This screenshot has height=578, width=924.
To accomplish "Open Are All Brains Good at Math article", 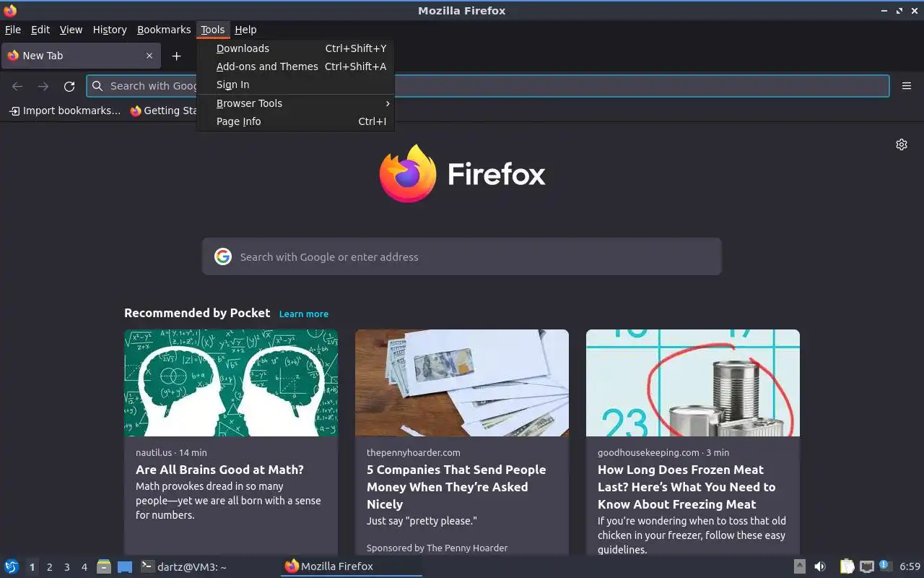I will coord(219,470).
